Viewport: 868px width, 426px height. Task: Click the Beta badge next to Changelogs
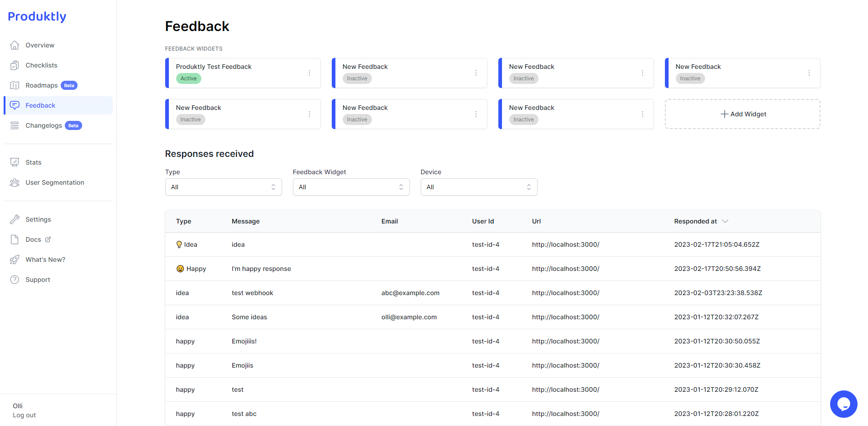coord(73,125)
